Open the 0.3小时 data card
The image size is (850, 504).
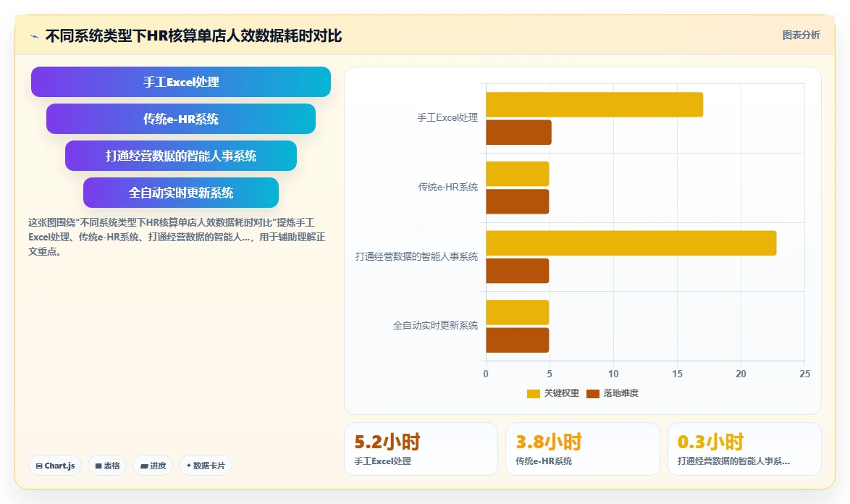click(x=744, y=449)
